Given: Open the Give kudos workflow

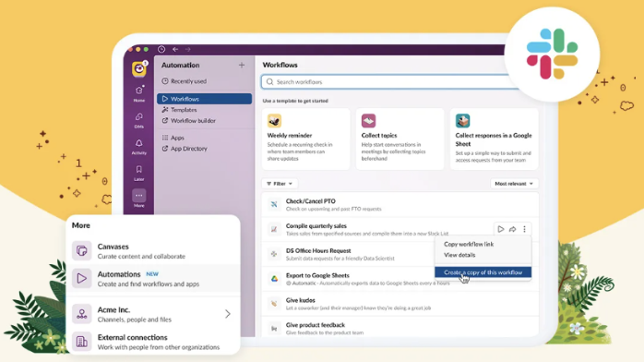Looking at the screenshot, I should pos(400,304).
